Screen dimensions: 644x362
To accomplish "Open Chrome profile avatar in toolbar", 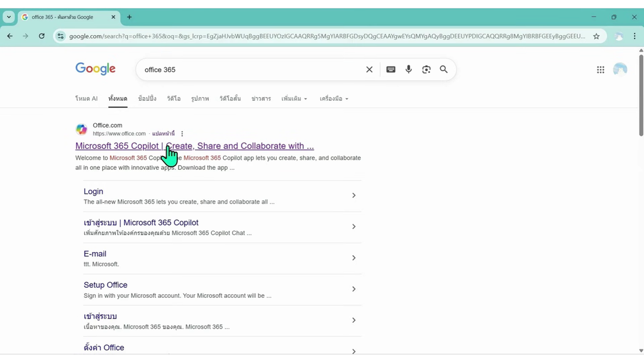I will click(x=619, y=36).
